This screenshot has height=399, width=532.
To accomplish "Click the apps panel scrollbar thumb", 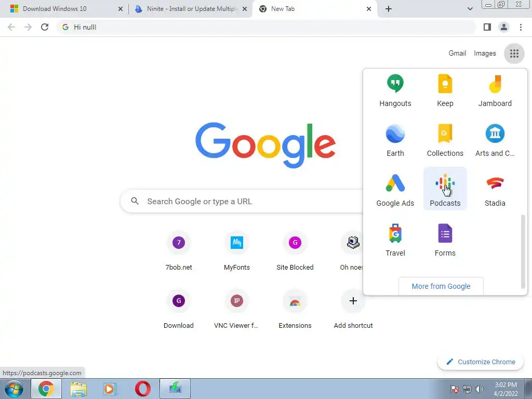I will point(523,251).
